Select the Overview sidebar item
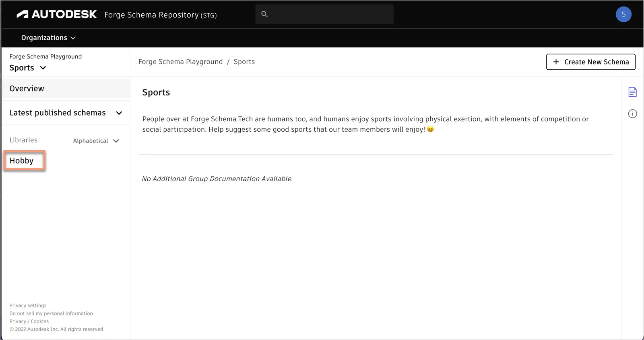 [66, 89]
